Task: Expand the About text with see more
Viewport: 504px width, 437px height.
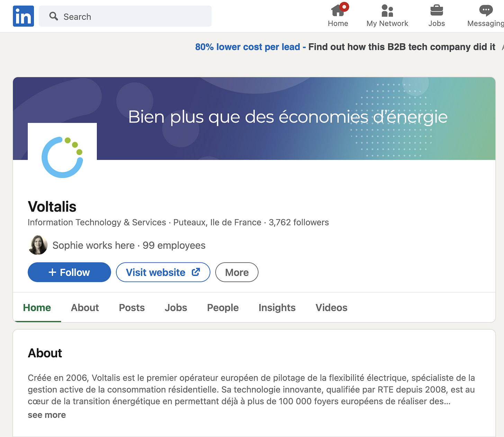Action: 47,415
